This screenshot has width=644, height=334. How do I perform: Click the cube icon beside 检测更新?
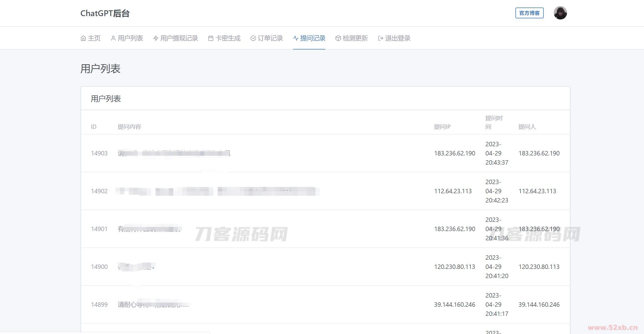pos(338,38)
